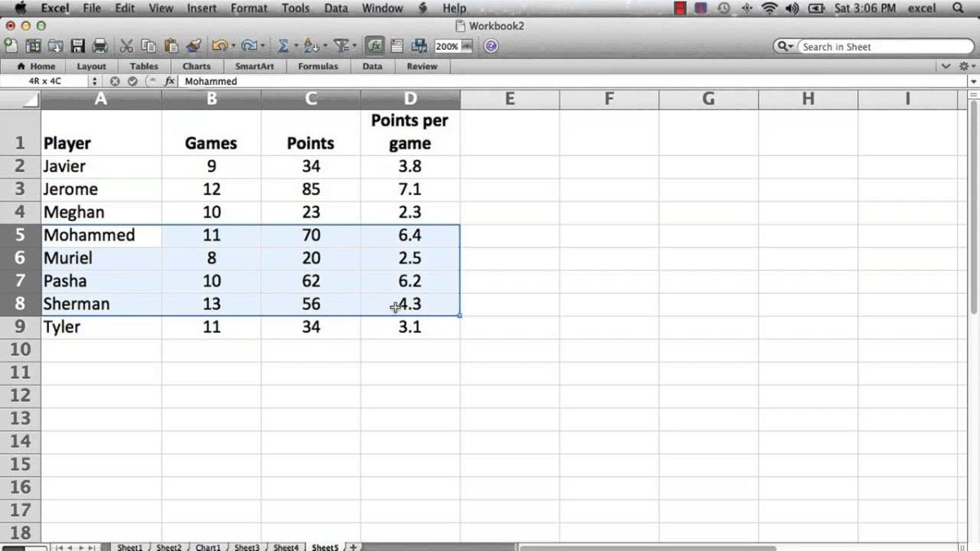Select the cell with value 85
The height and width of the screenshot is (551, 980).
point(310,189)
